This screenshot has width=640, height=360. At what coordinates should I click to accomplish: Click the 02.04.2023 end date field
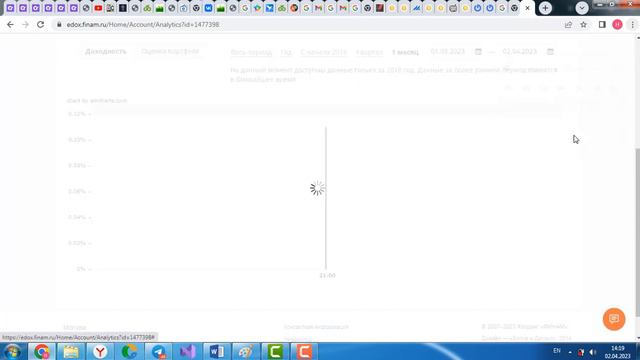(x=519, y=51)
